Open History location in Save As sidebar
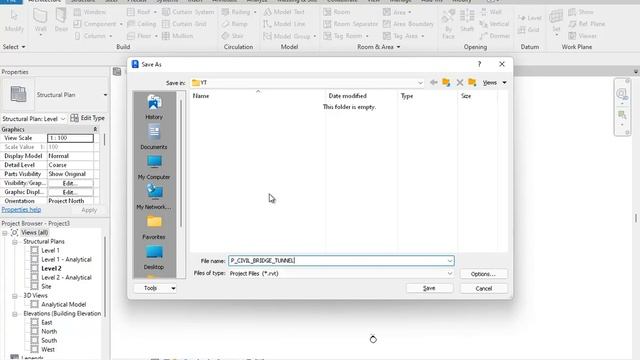The height and width of the screenshot is (360, 640). click(x=154, y=107)
